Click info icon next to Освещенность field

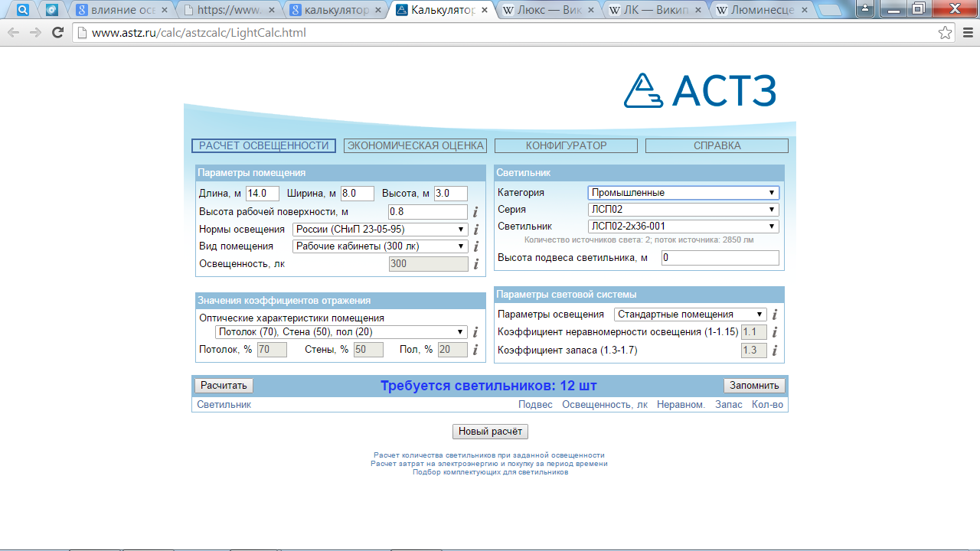point(475,264)
